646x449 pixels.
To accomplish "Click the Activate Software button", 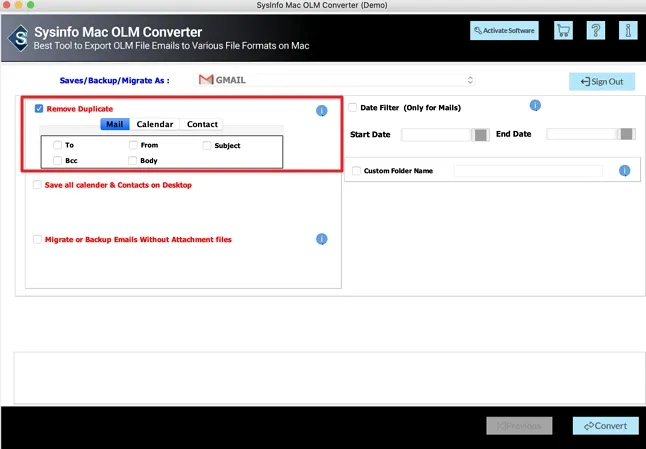I will (x=504, y=30).
